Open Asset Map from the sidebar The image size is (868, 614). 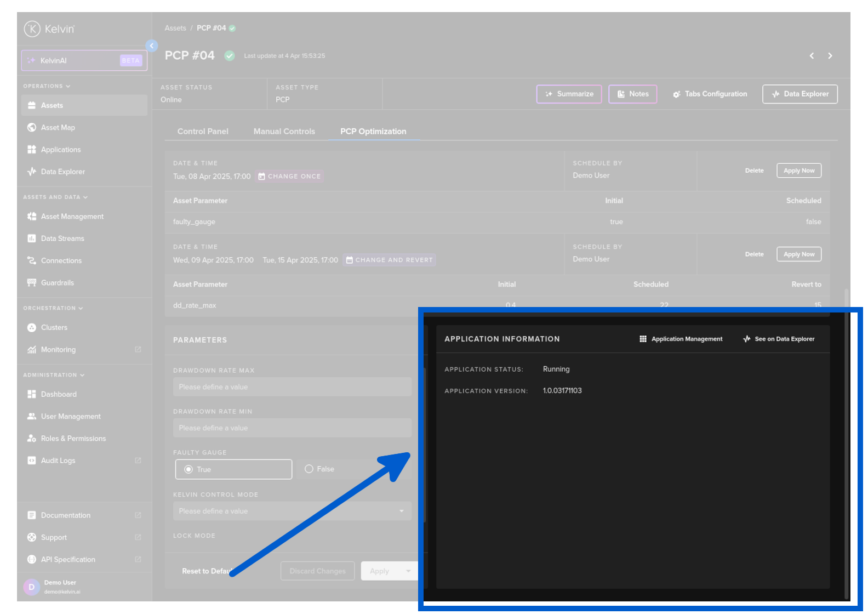pyautogui.click(x=58, y=128)
